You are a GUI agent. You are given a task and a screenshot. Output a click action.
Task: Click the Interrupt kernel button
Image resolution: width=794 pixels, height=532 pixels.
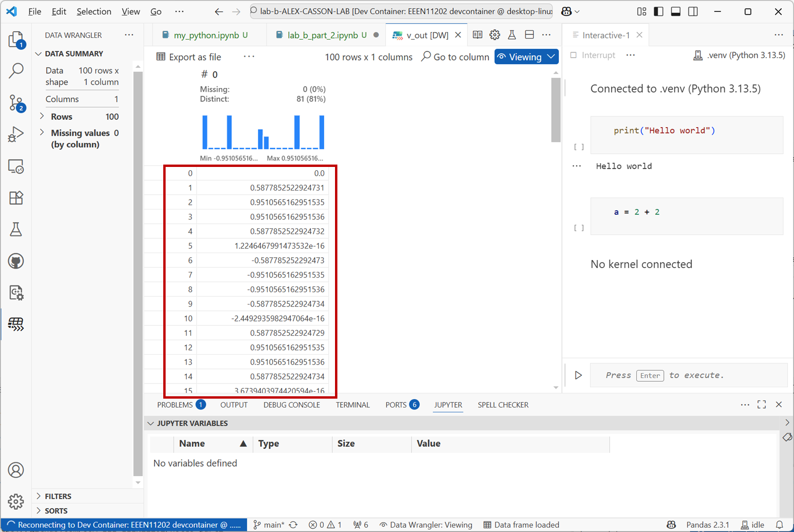[x=593, y=55]
